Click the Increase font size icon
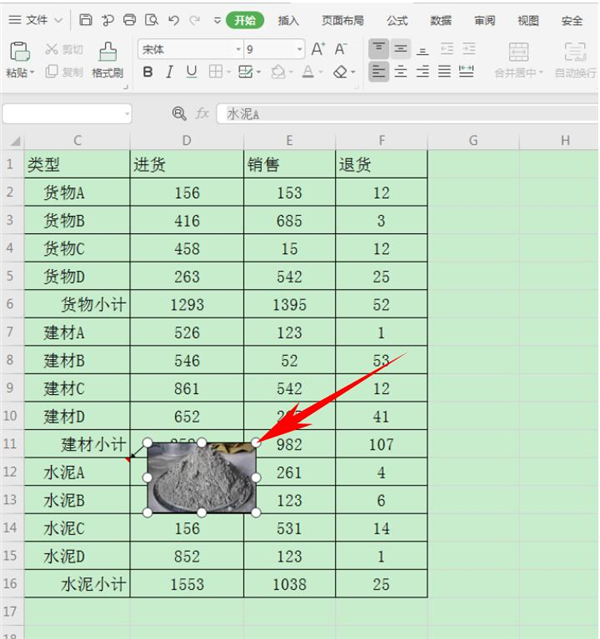Viewport: 600px width, 639px height. click(x=318, y=49)
